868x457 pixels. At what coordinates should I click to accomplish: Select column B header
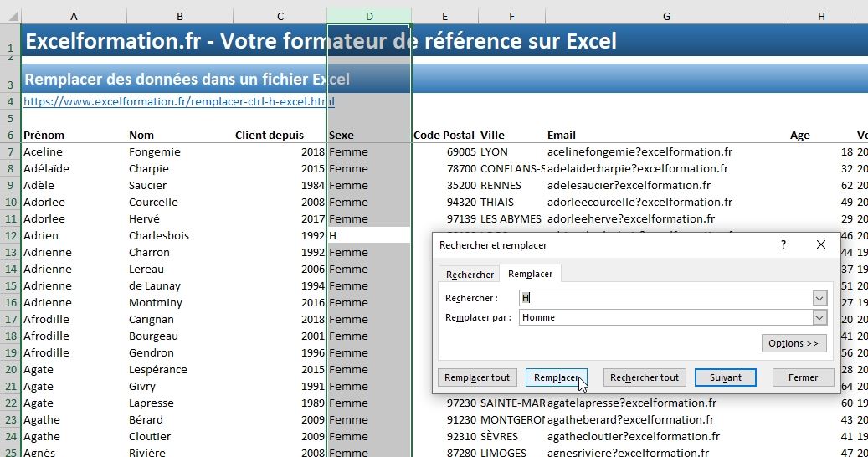tap(180, 16)
